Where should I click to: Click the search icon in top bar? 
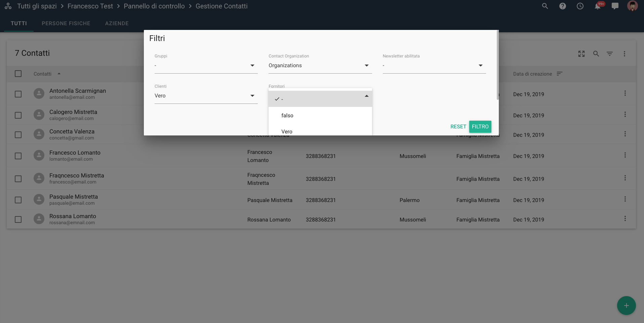coord(545,6)
